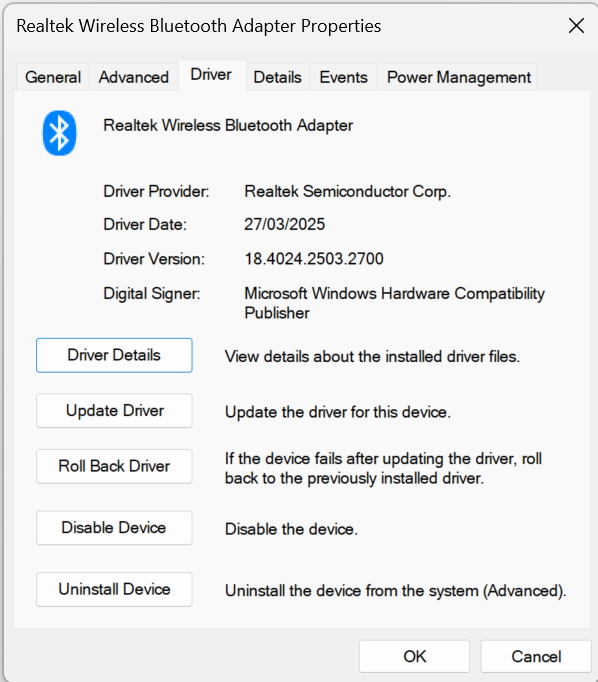The image size is (598, 682).
Task: Close the Properties dialog with X
Action: click(576, 26)
